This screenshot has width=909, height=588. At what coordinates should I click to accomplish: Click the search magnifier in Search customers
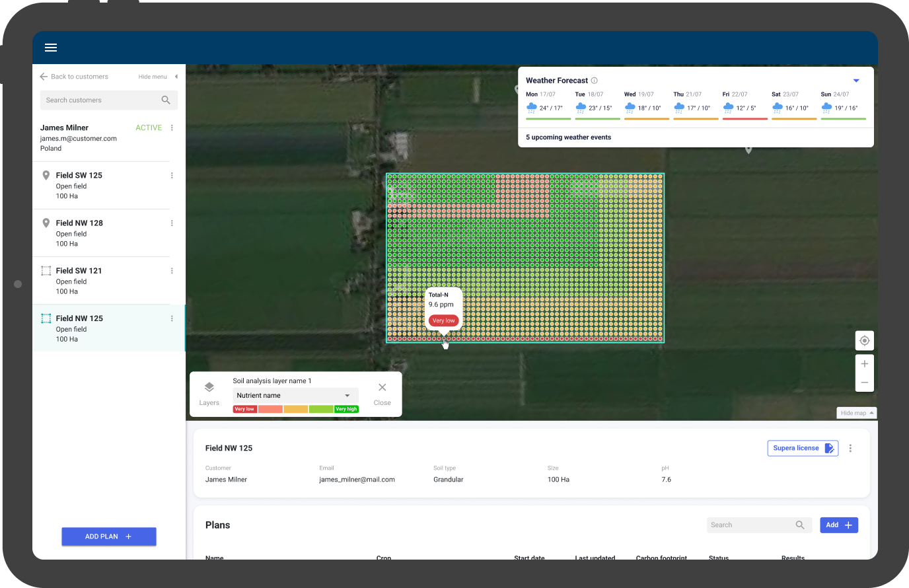tap(165, 100)
